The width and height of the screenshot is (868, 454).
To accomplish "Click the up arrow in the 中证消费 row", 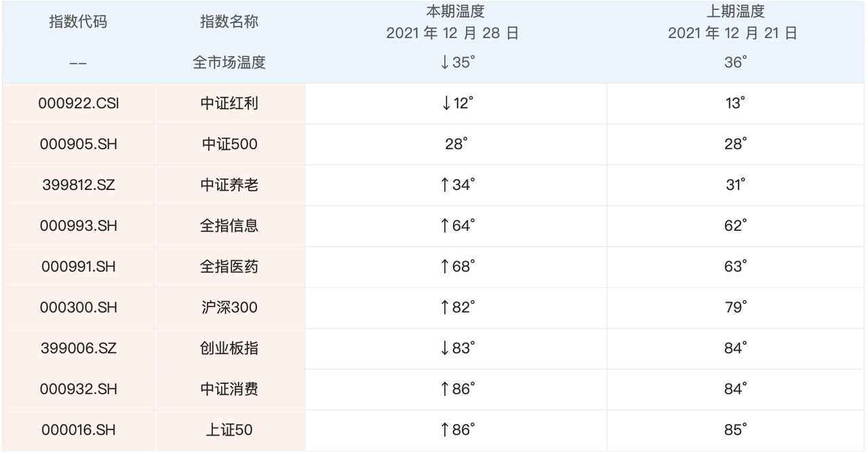I will tap(445, 389).
